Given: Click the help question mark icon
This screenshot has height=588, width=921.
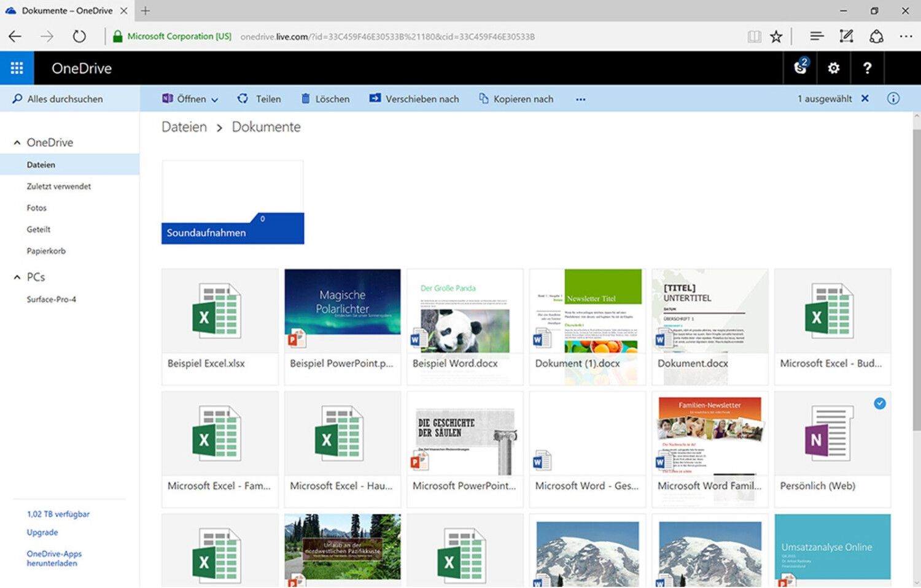Looking at the screenshot, I should click(867, 68).
